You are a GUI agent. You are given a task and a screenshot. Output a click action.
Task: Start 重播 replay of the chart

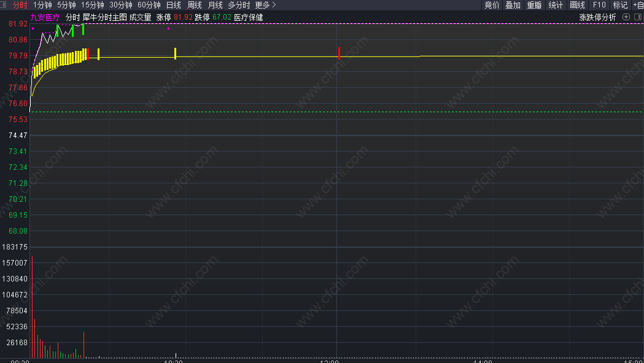(534, 5)
